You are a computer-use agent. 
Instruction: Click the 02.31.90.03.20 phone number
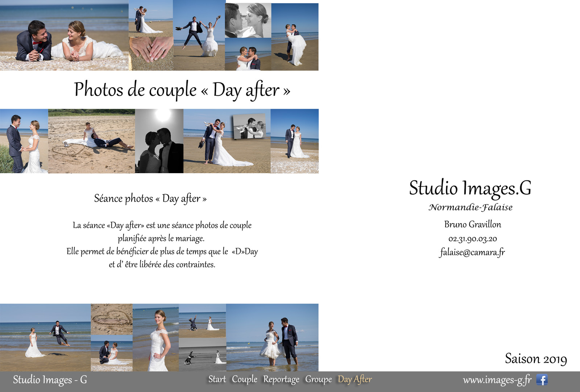(x=472, y=239)
